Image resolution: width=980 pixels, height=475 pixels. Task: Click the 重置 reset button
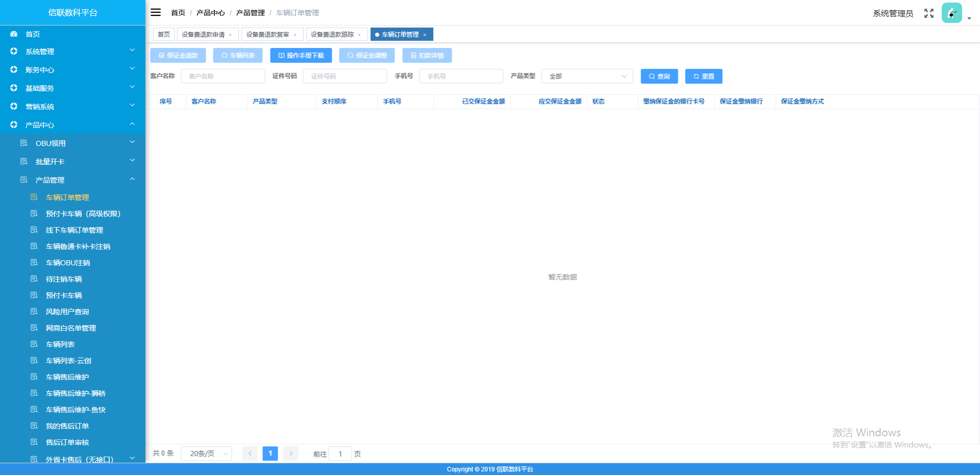coord(704,76)
